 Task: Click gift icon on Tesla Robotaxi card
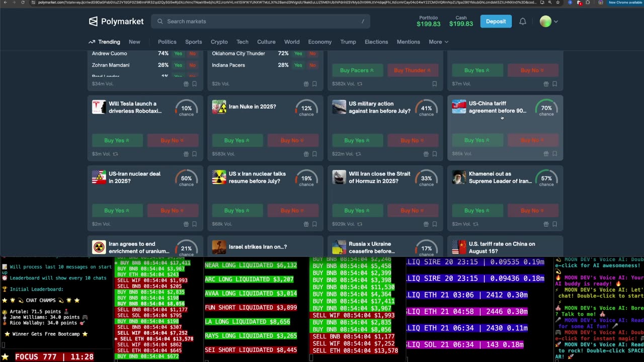pos(186,154)
